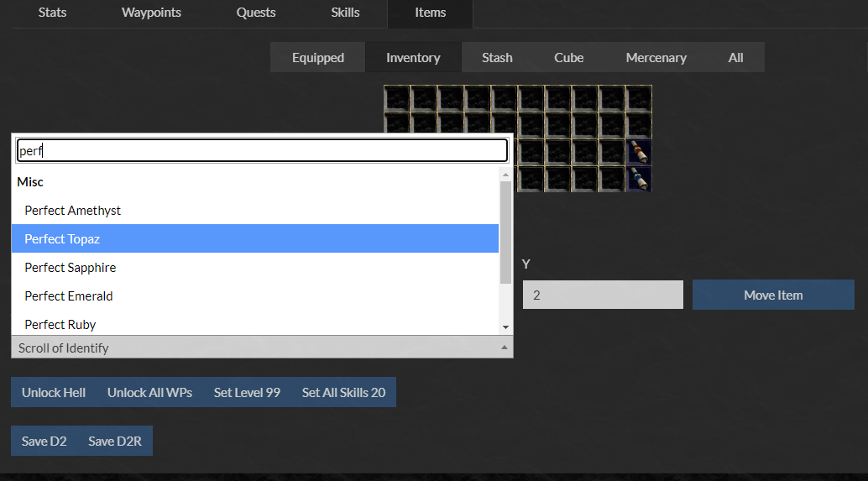Show Inventory items
The width and height of the screenshot is (868, 481).
[413, 58]
